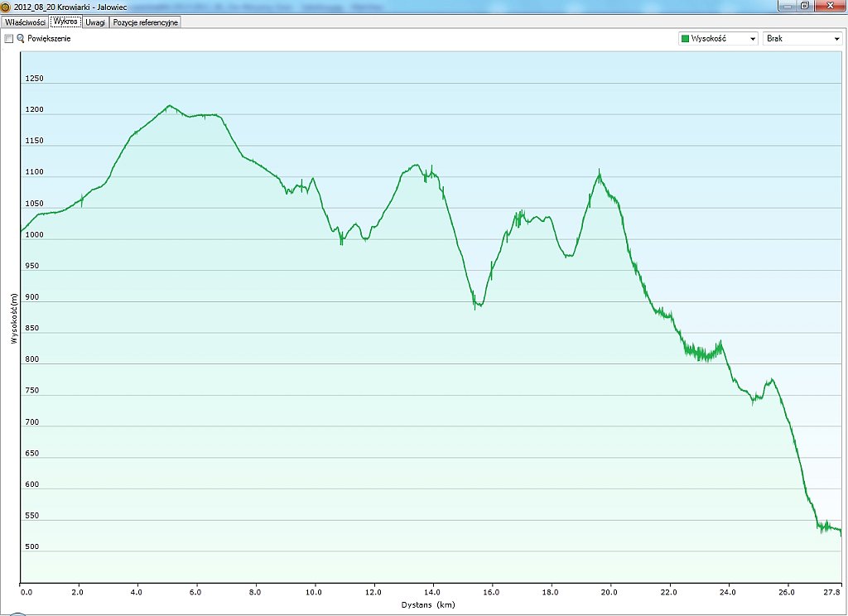Screen dimensions: 848x616
Task: Select the Wykres tab
Action: coord(66,22)
